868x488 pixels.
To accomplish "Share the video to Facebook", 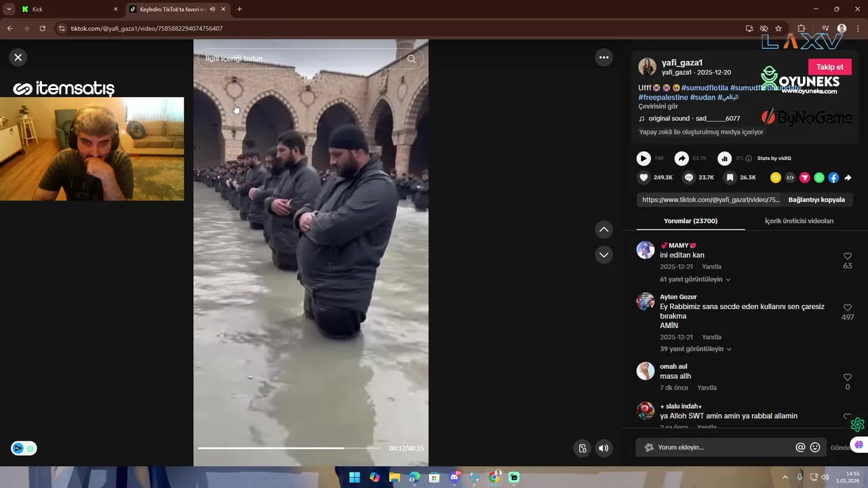I will 833,178.
